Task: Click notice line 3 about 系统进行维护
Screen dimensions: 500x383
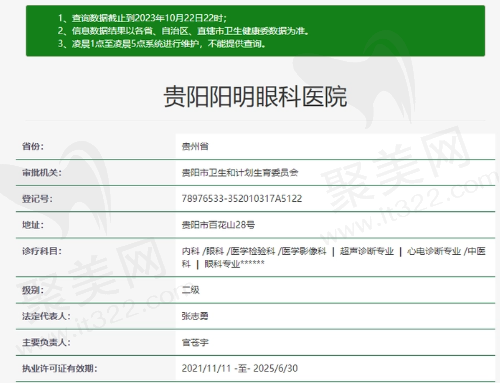Action: tap(162, 44)
